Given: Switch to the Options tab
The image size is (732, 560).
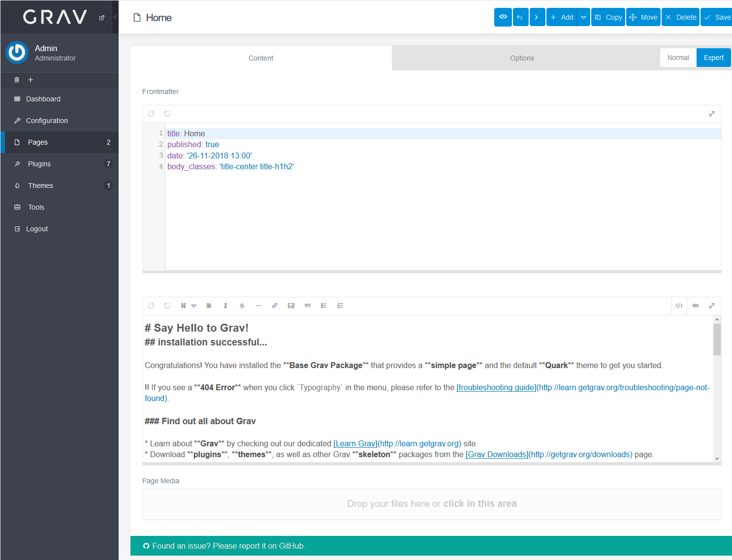Looking at the screenshot, I should 522,58.
